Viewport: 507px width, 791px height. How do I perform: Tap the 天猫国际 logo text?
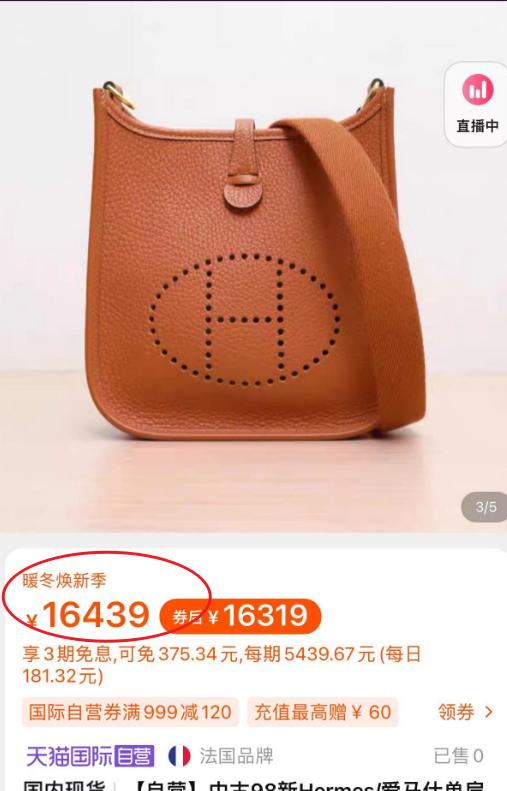coord(70,757)
